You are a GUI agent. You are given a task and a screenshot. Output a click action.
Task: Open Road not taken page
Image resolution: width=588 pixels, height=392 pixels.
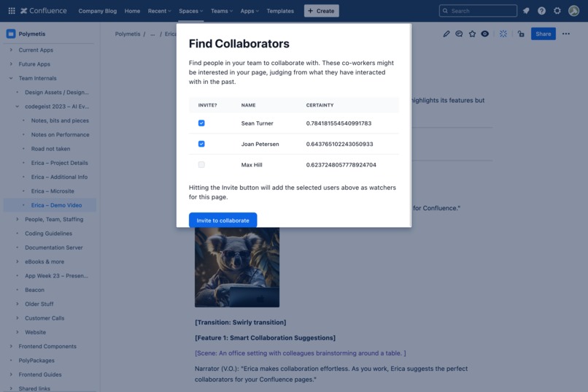pyautogui.click(x=50, y=148)
